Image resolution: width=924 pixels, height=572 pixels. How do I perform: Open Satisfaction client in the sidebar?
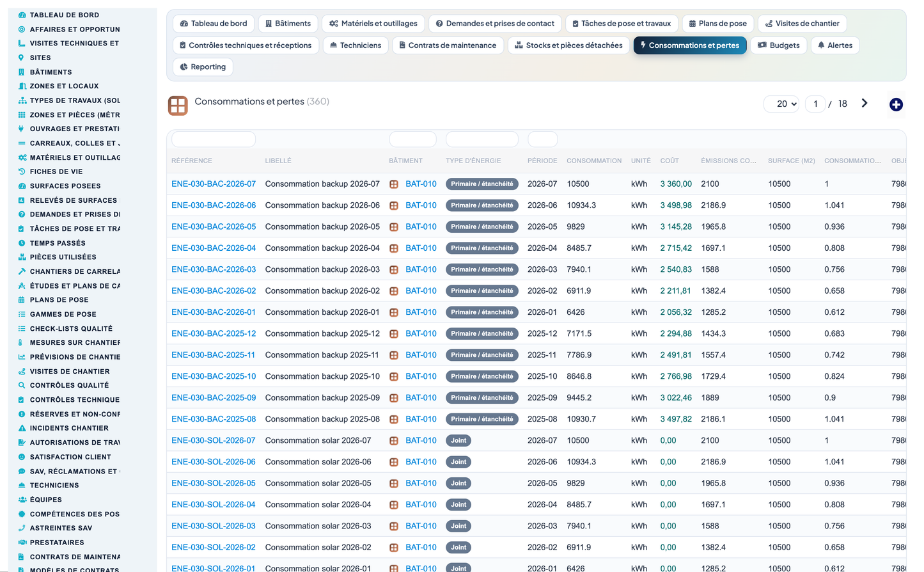70,457
